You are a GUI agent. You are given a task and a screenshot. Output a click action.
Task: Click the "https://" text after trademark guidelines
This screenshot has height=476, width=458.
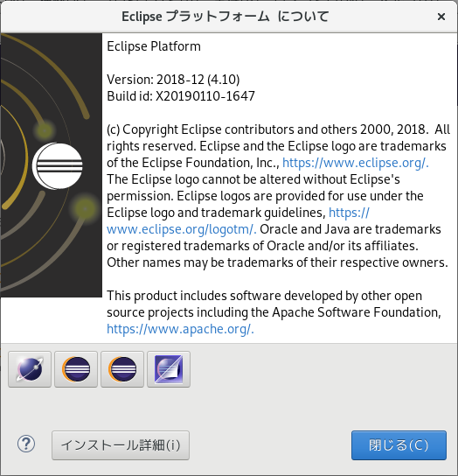349,213
